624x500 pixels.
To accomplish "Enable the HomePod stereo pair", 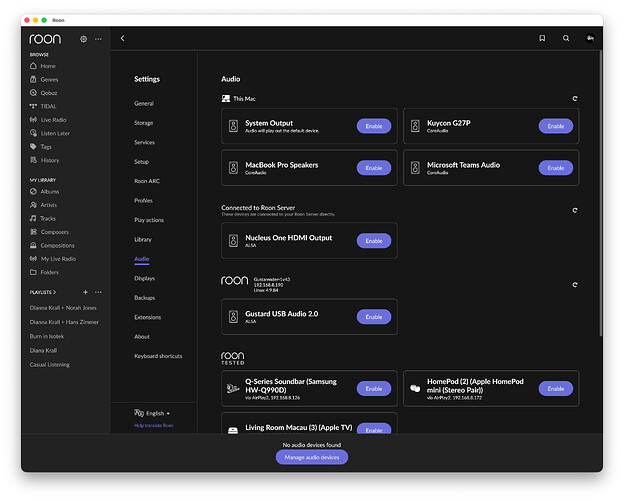I will (x=556, y=389).
